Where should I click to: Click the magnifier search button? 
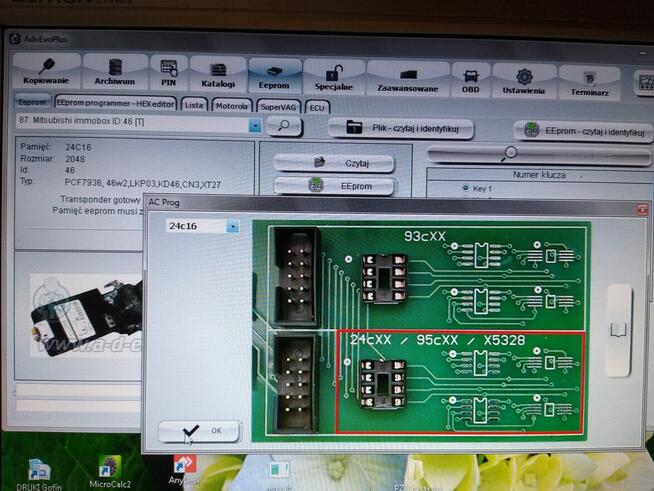pos(284,126)
